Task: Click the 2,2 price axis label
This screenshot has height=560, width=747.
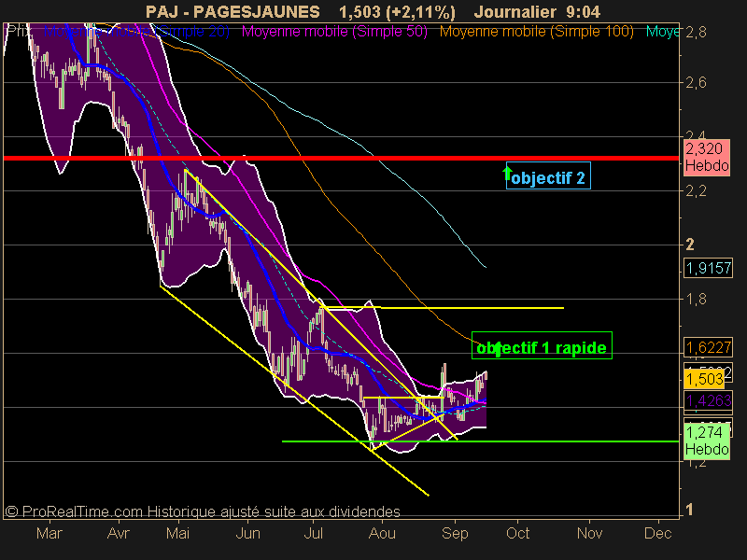Action: point(696,191)
